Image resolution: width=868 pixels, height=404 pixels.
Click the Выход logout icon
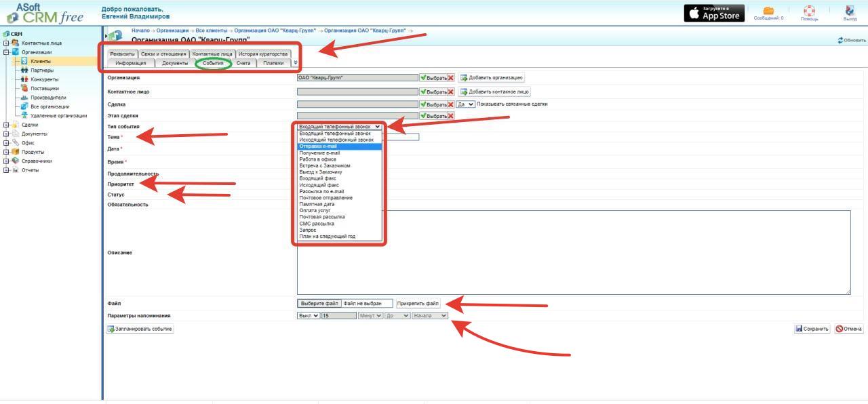point(850,11)
